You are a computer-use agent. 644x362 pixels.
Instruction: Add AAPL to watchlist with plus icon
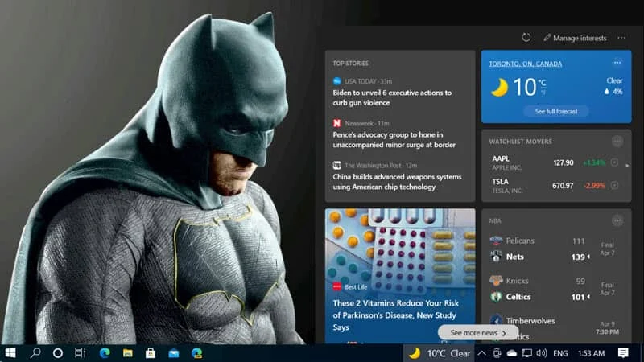click(614, 162)
